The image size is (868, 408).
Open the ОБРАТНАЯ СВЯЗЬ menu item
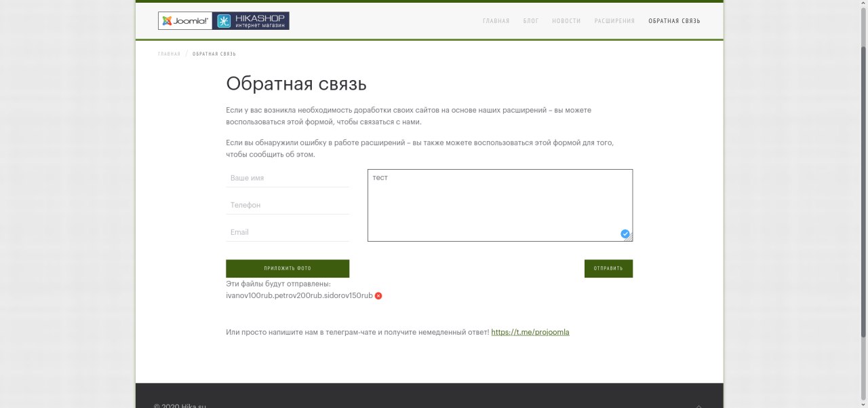click(x=674, y=21)
